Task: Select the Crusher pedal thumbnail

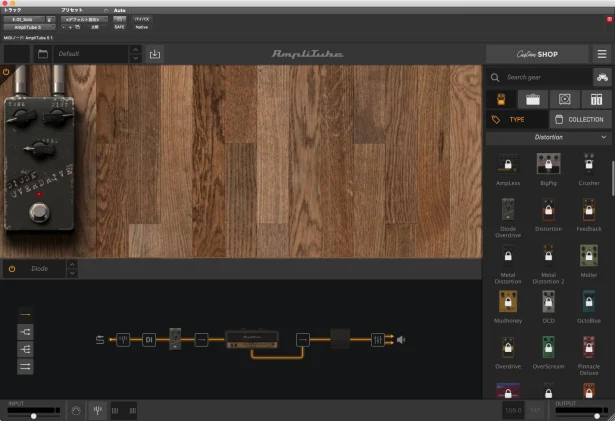Action: [x=589, y=164]
